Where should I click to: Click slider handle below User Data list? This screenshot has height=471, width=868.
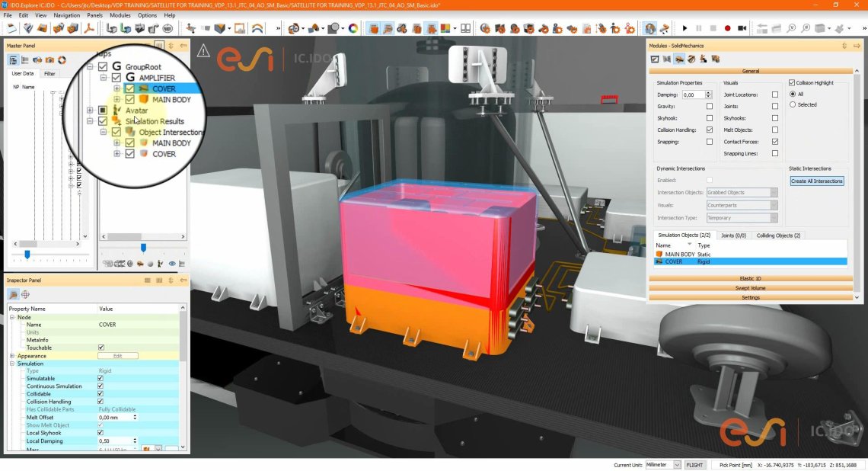click(27, 255)
